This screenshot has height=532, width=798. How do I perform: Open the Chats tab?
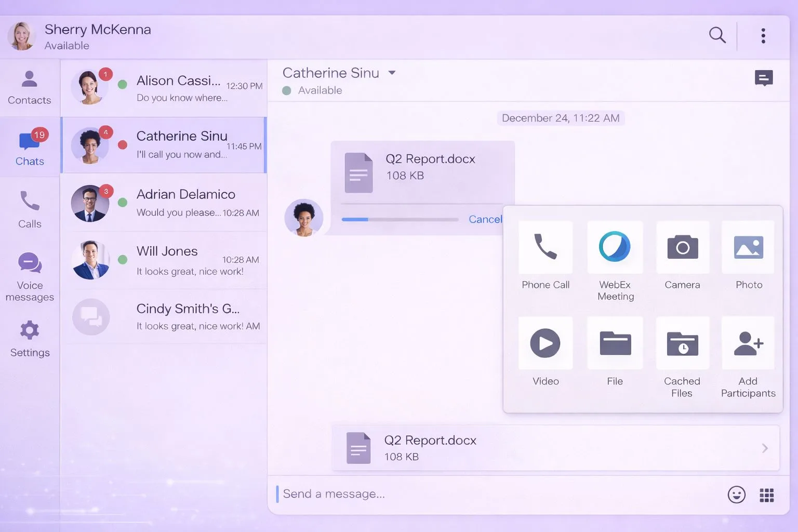pos(30,148)
